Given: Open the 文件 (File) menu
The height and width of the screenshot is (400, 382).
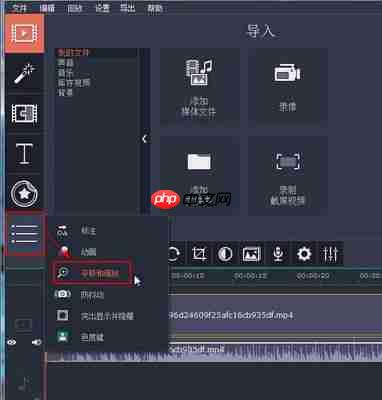Looking at the screenshot, I should coord(20,8).
